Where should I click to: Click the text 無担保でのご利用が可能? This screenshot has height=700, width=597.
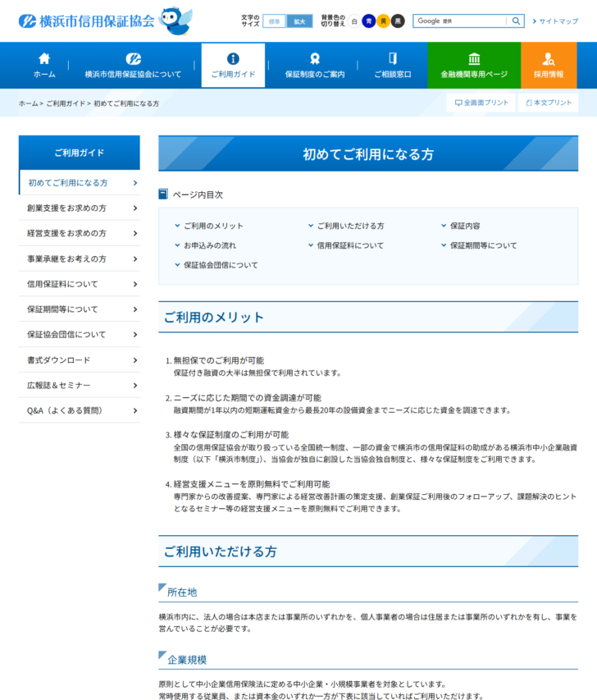pos(219,360)
